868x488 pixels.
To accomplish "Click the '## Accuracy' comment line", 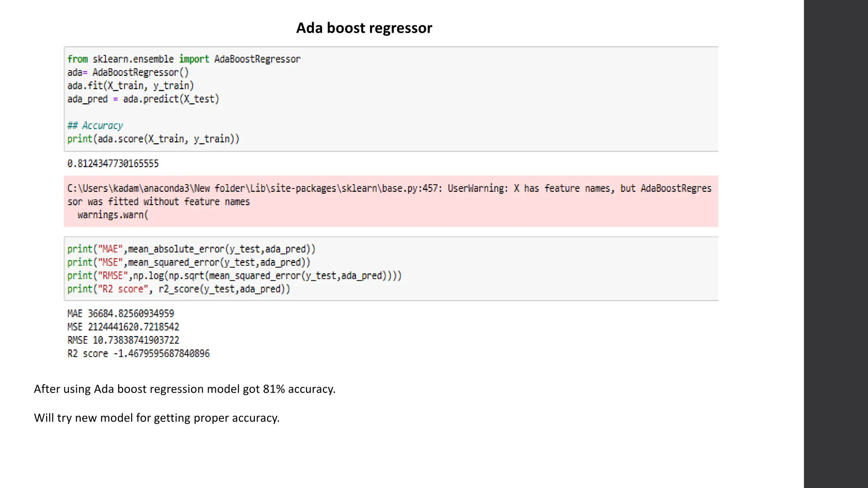I will (x=95, y=126).
